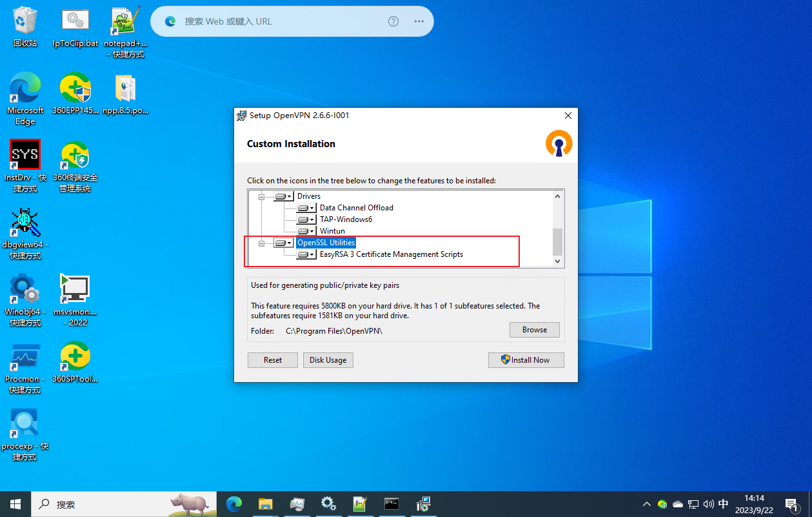
Task: Click Browse to change folder
Action: click(535, 330)
